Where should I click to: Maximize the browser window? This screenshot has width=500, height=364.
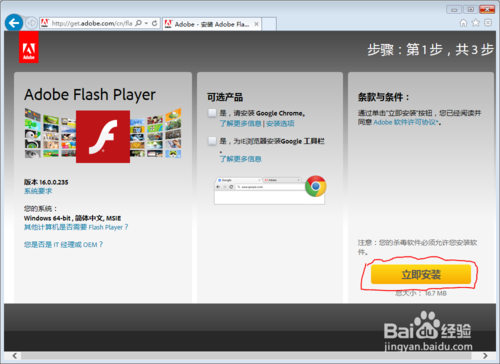(470, 9)
